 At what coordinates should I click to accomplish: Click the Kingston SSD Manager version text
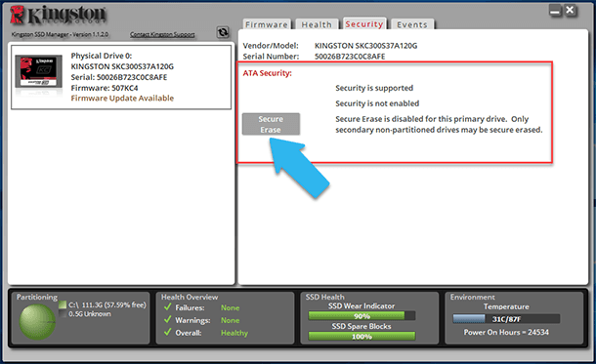pyautogui.click(x=60, y=34)
